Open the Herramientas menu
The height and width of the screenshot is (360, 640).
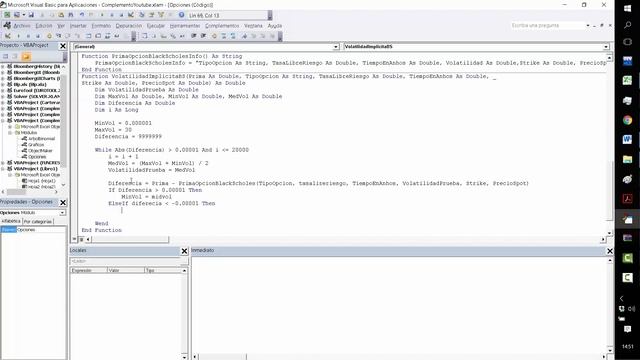185,26
